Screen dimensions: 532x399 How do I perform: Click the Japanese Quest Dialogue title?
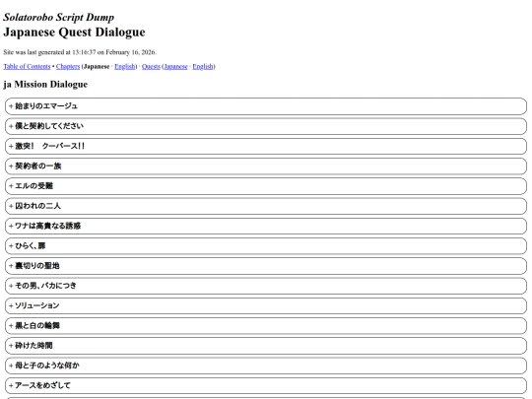coord(74,32)
